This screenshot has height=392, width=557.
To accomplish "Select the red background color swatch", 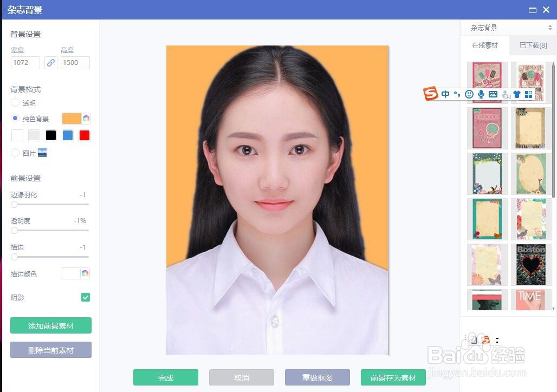I will 84,135.
